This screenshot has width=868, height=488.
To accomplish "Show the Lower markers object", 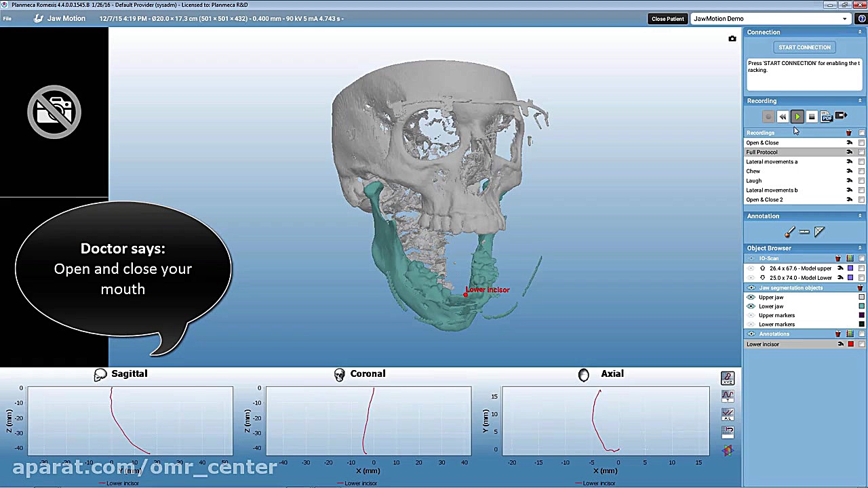I will (751, 325).
